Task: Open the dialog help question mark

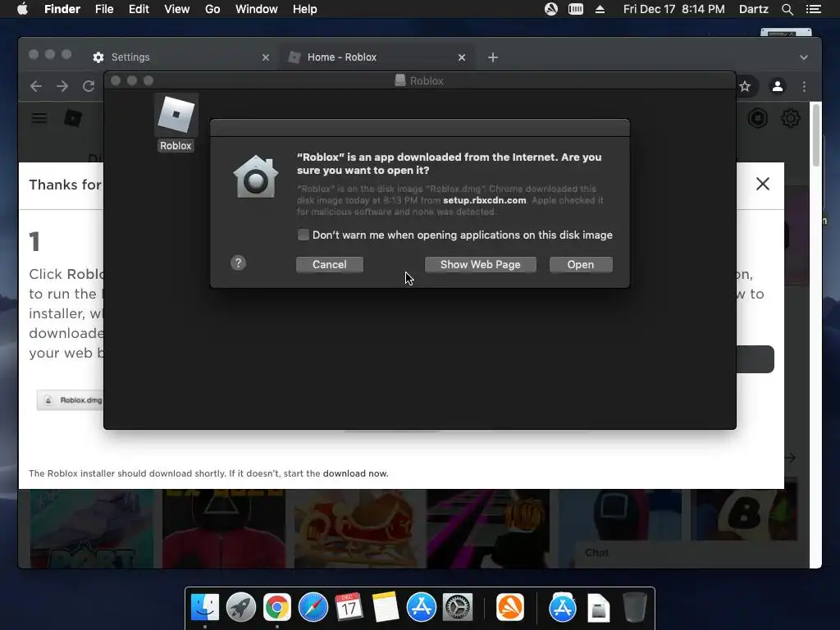Action: click(239, 263)
